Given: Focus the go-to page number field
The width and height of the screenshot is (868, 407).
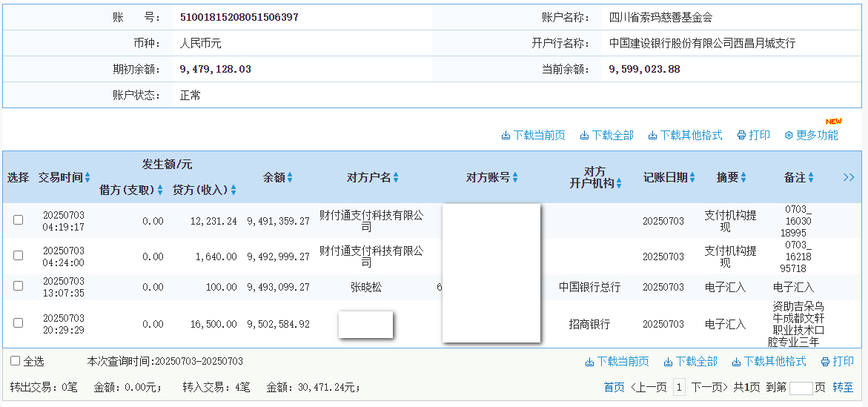Looking at the screenshot, I should [x=801, y=388].
